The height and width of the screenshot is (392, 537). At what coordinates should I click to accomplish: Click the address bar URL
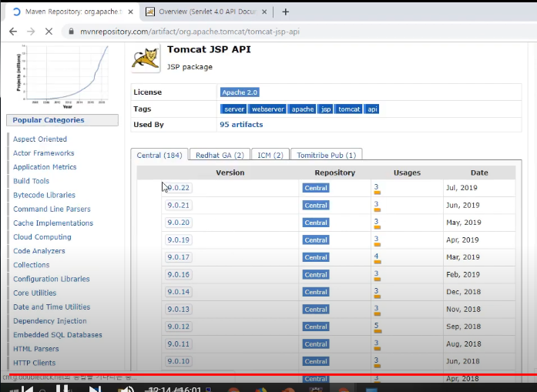(x=190, y=32)
